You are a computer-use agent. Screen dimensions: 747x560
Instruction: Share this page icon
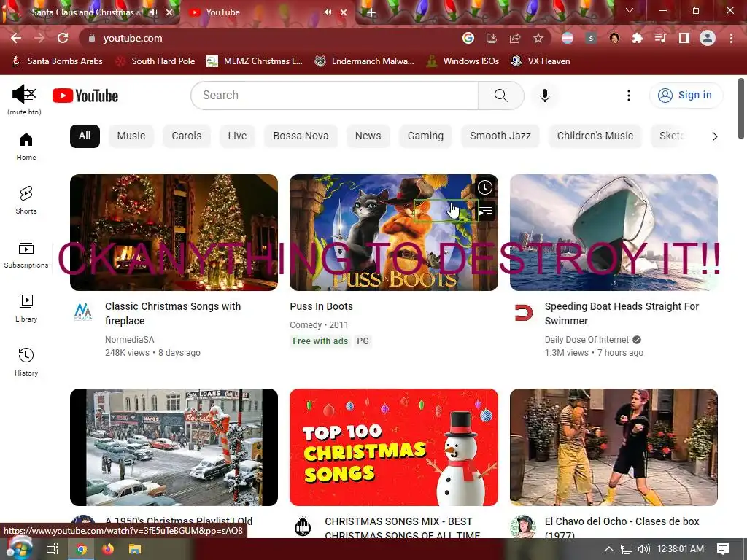(515, 38)
